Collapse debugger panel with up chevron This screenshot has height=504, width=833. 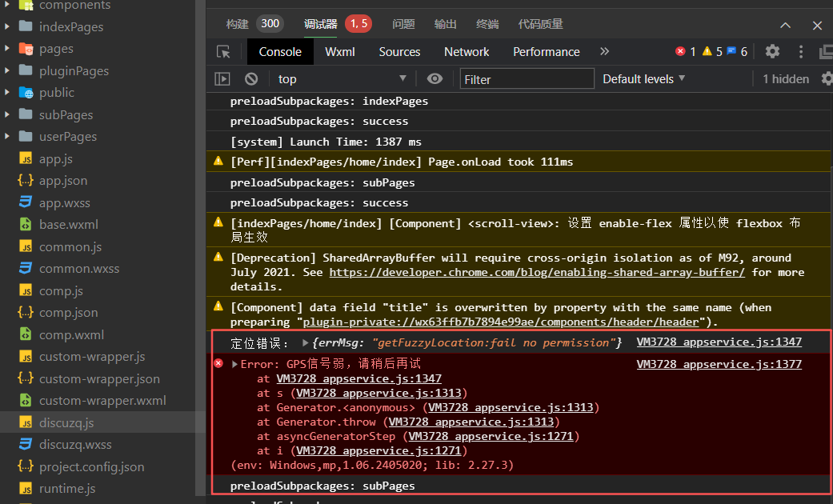pyautogui.click(x=785, y=25)
